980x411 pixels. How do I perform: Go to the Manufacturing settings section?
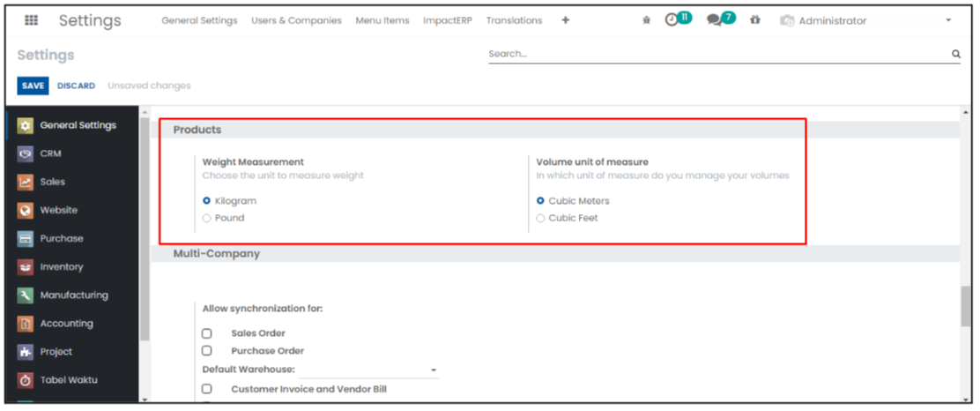coord(74,295)
